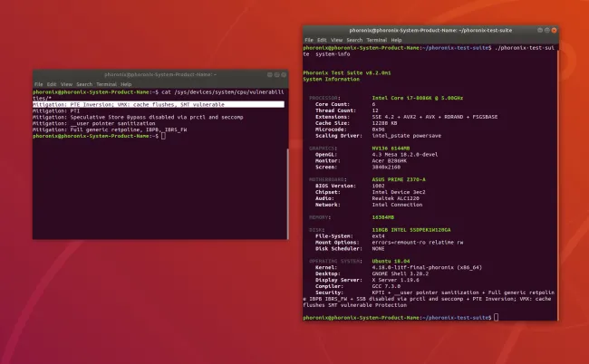Click Network 'Intel Connection' text
Image resolution: width=589 pixels, height=364 pixels.
[x=397, y=205]
